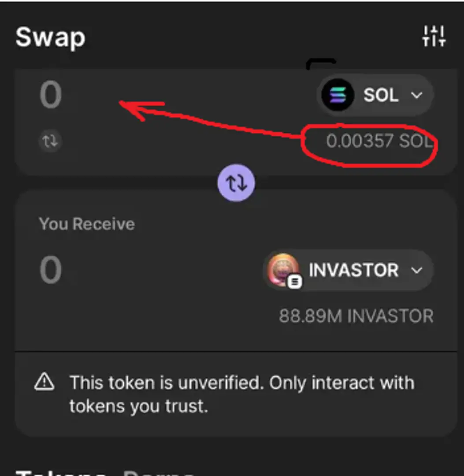Open swap settings sliders icon
Screen dimensions: 464x476
434,36
